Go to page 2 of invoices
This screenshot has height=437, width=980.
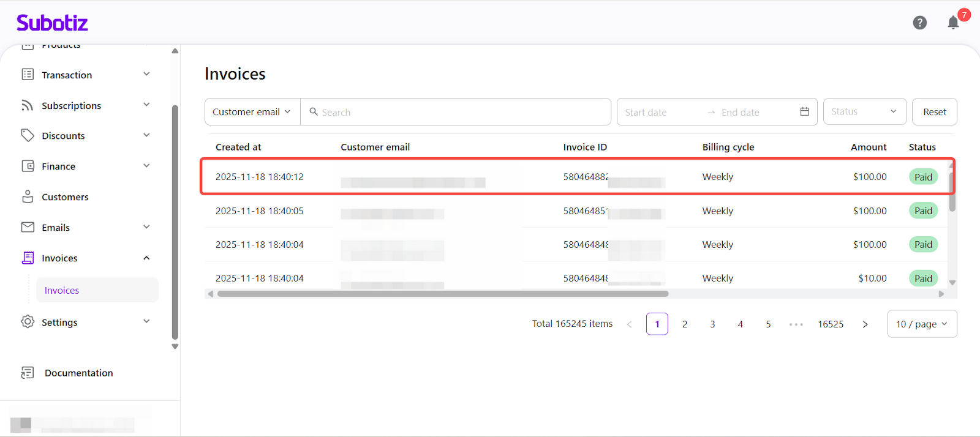685,324
